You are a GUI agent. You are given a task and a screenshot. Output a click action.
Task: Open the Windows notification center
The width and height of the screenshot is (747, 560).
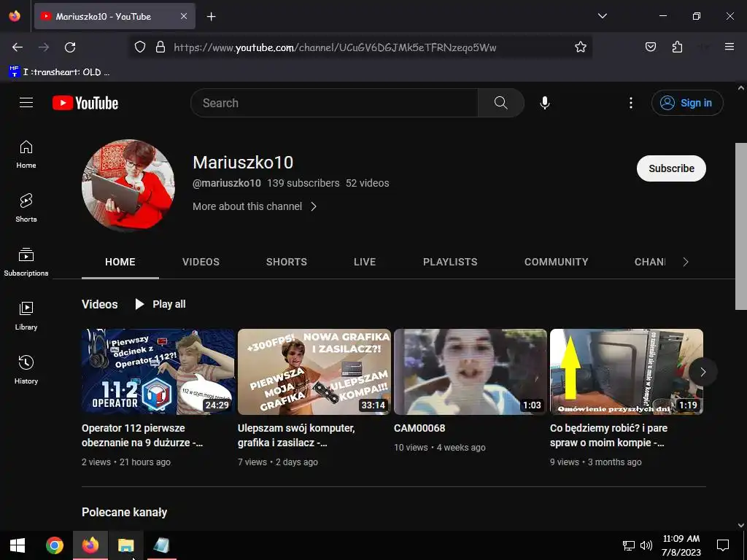tap(723, 545)
